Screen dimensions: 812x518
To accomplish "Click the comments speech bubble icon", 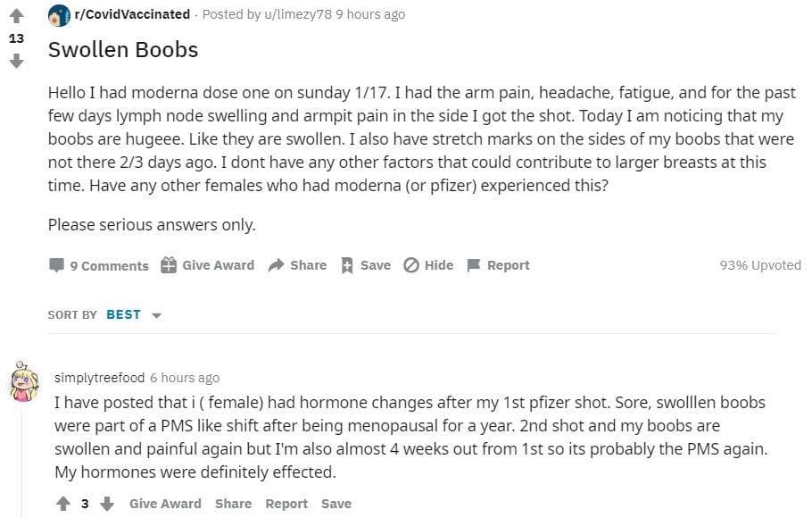I will click(56, 265).
